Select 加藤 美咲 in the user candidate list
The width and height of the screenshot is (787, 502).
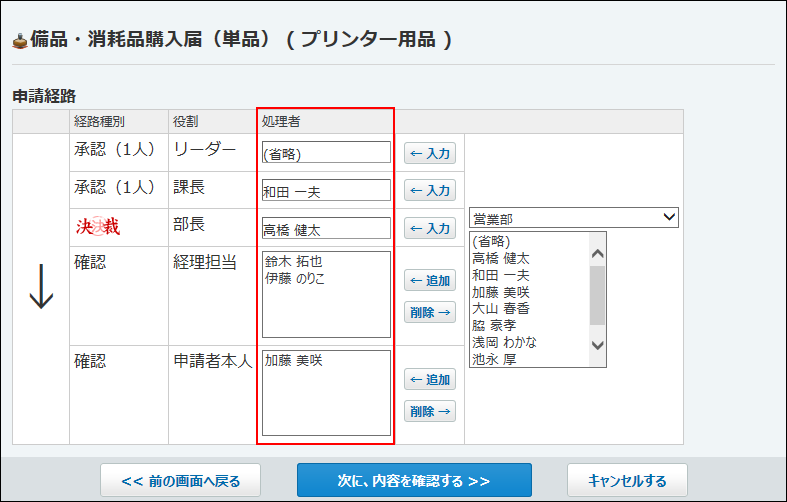click(501, 292)
